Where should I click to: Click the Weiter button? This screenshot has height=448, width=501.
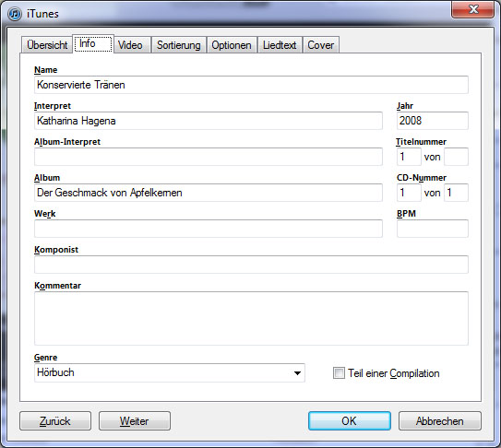pyautogui.click(x=134, y=421)
